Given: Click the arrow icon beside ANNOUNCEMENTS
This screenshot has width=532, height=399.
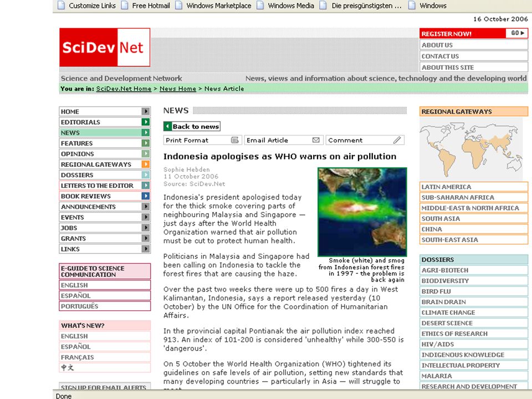Looking at the screenshot, I should click(146, 206).
